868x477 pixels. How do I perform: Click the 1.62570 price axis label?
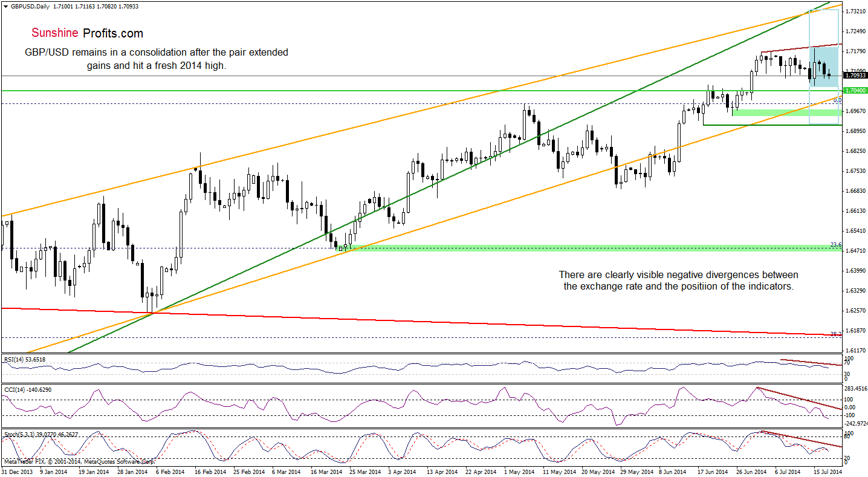click(x=855, y=311)
